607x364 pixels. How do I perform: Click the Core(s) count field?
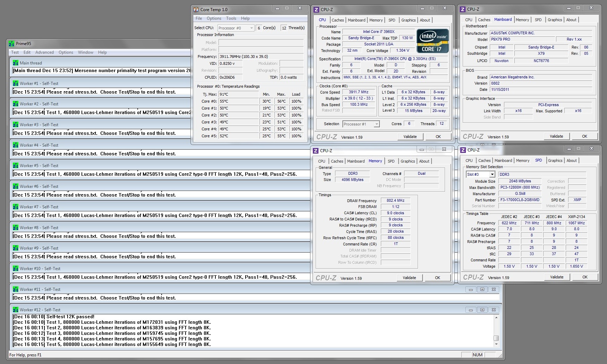click(259, 28)
